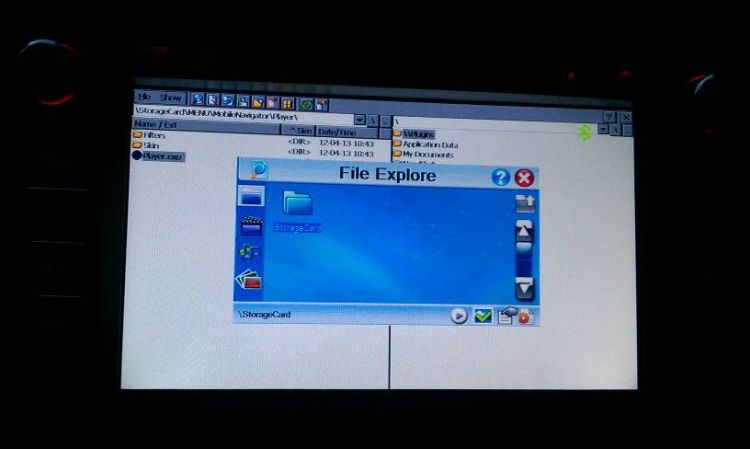The image size is (750, 449).
Task: Sort the left pane by Size column
Action: click(x=298, y=131)
